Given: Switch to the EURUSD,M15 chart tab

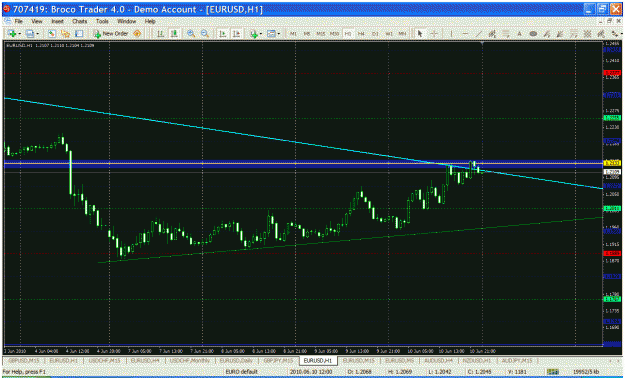Looking at the screenshot, I should [359, 360].
